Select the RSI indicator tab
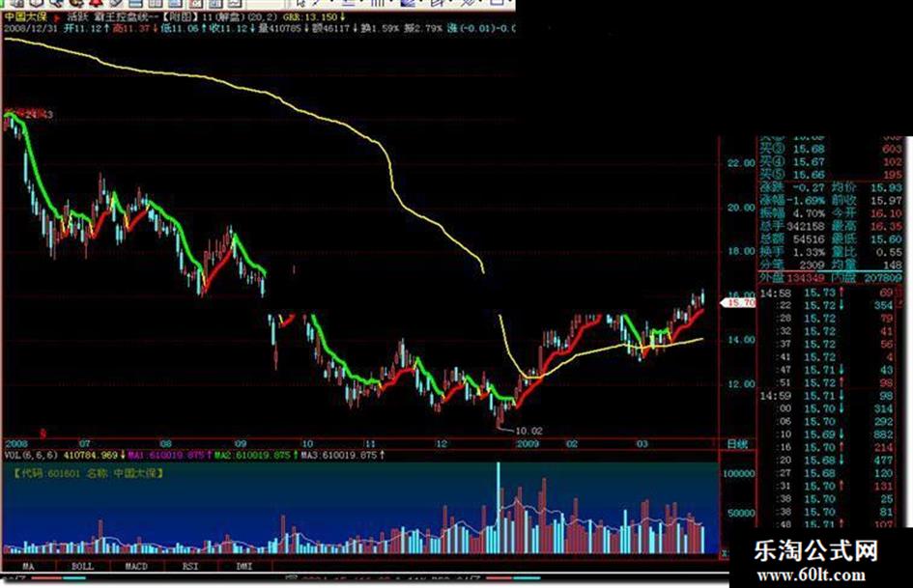 [190, 566]
